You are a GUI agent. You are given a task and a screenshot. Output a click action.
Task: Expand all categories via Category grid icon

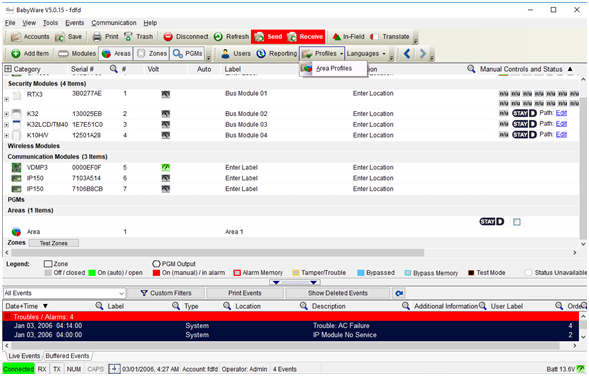pyautogui.click(x=8, y=69)
